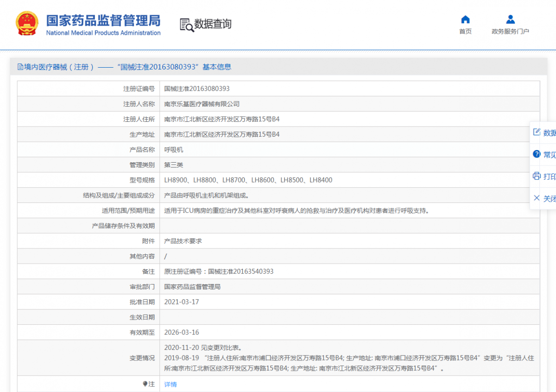The width and height of the screenshot is (556, 392).
Task: Click the person icon above 政务服务门户
Action: click(x=510, y=19)
